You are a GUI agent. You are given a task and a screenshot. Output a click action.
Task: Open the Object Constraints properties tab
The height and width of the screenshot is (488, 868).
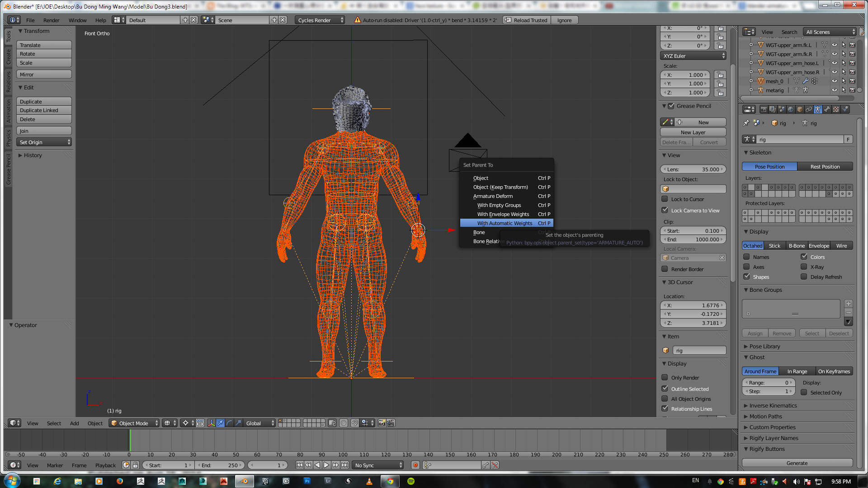pyautogui.click(x=809, y=109)
